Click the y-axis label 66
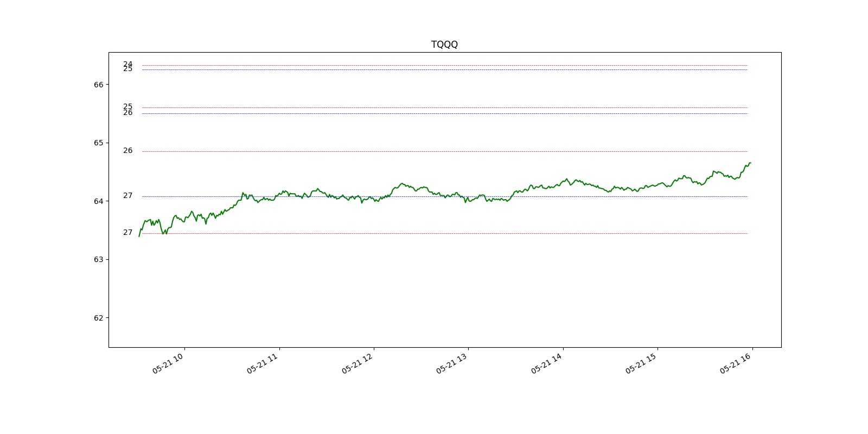This screenshot has width=868, height=434. pyautogui.click(x=98, y=85)
